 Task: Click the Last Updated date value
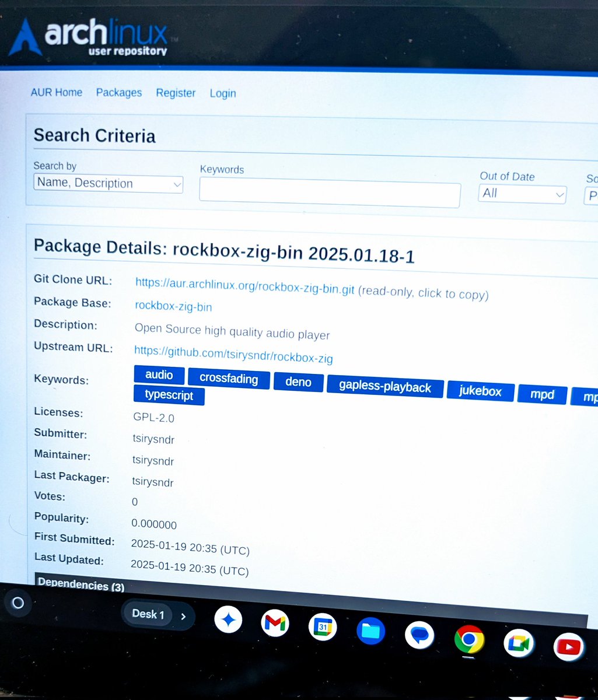pyautogui.click(x=190, y=567)
